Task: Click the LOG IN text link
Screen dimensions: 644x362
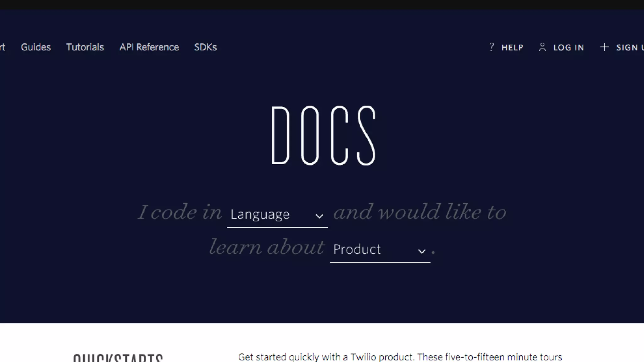Action: tap(569, 47)
